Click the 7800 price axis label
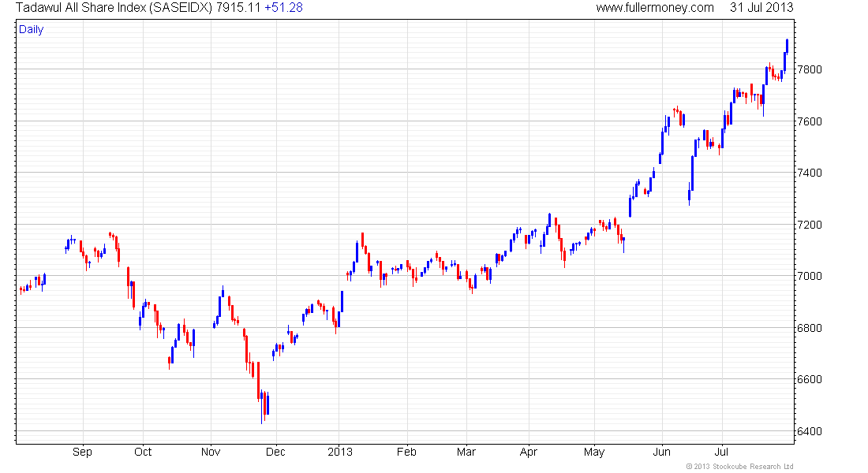868x473 pixels. [x=810, y=69]
